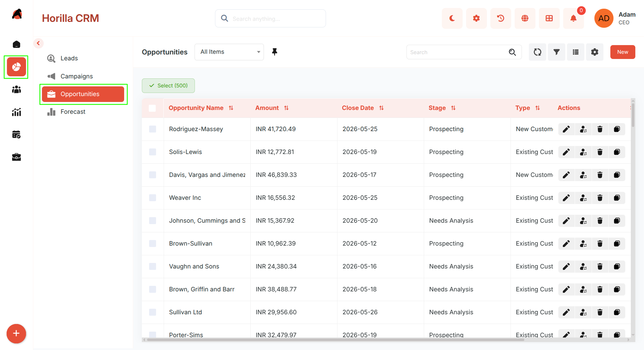Open the people module in sidebar

point(16,89)
